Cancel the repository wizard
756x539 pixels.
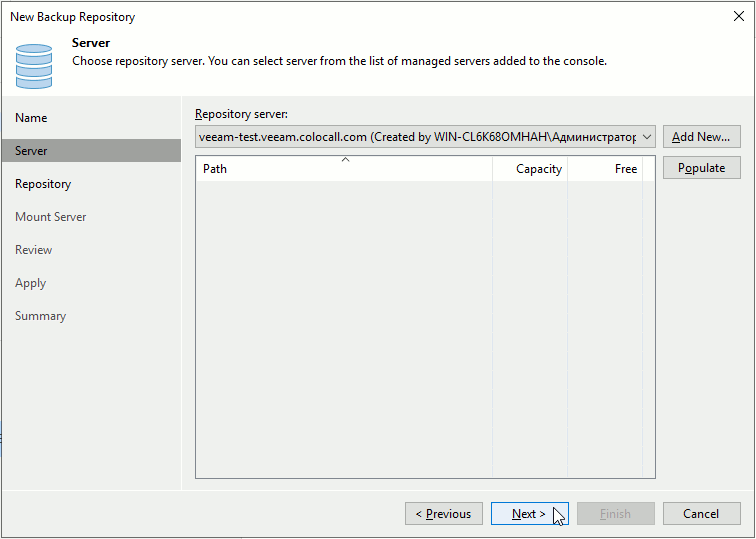pyautogui.click(x=701, y=514)
